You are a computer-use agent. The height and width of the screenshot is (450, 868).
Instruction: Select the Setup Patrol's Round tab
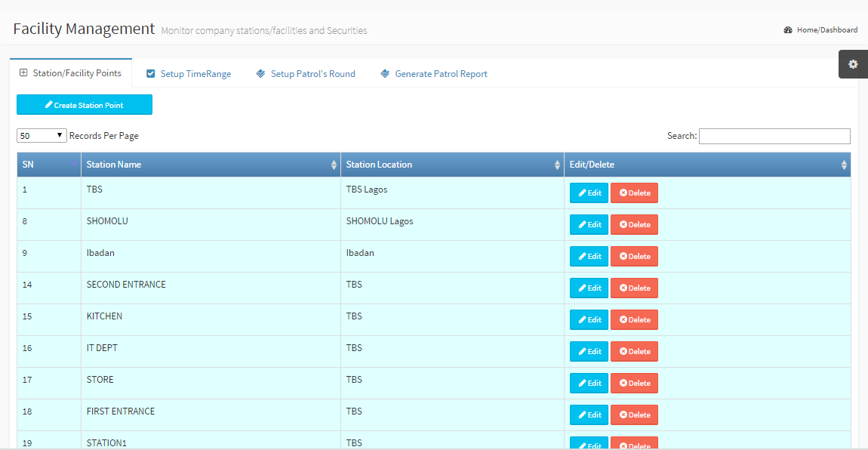tap(312, 74)
